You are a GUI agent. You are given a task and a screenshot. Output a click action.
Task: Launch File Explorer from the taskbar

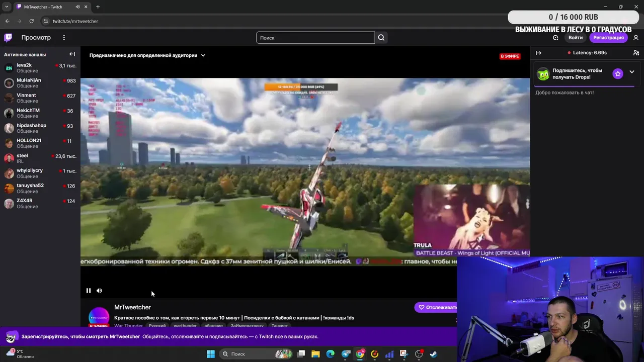click(x=315, y=354)
